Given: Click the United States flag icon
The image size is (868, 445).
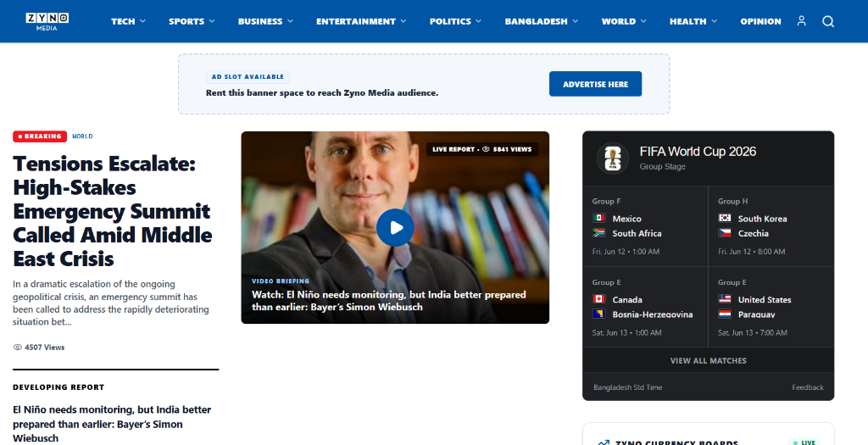Looking at the screenshot, I should [725, 299].
